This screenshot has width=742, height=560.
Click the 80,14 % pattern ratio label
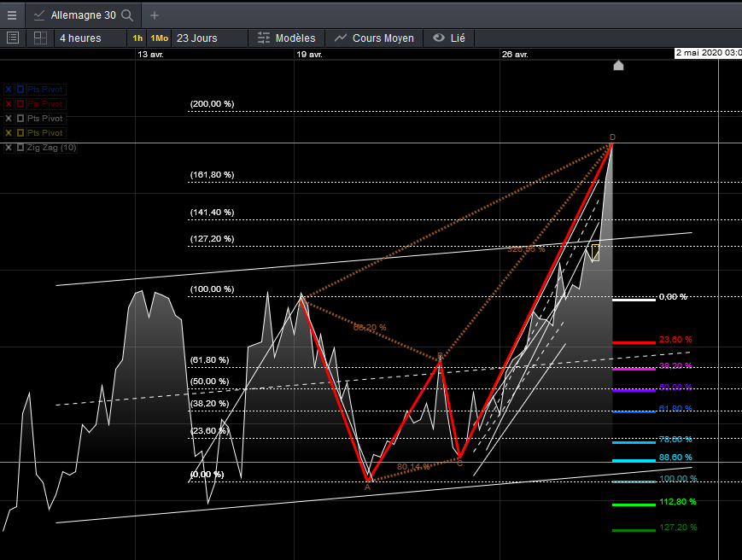tap(413, 467)
